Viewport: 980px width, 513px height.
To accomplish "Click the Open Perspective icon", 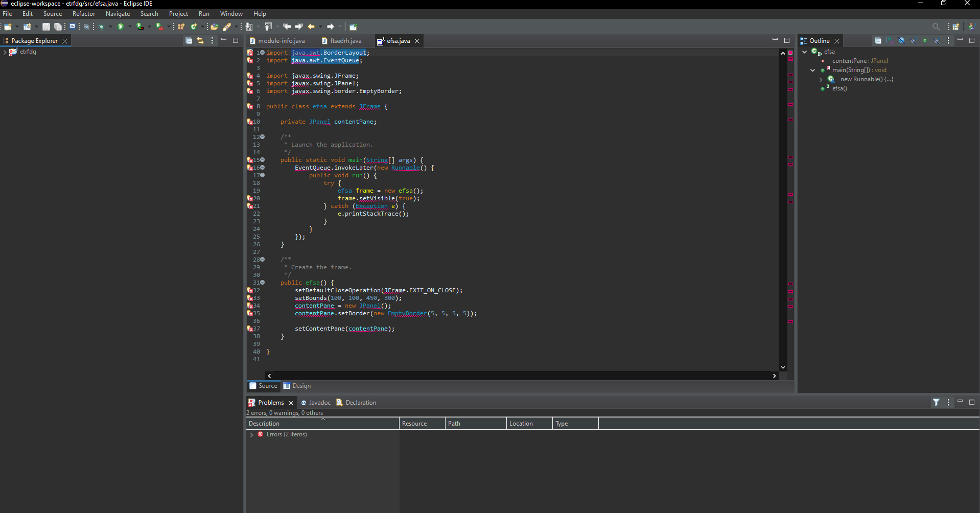I will tap(955, 27).
